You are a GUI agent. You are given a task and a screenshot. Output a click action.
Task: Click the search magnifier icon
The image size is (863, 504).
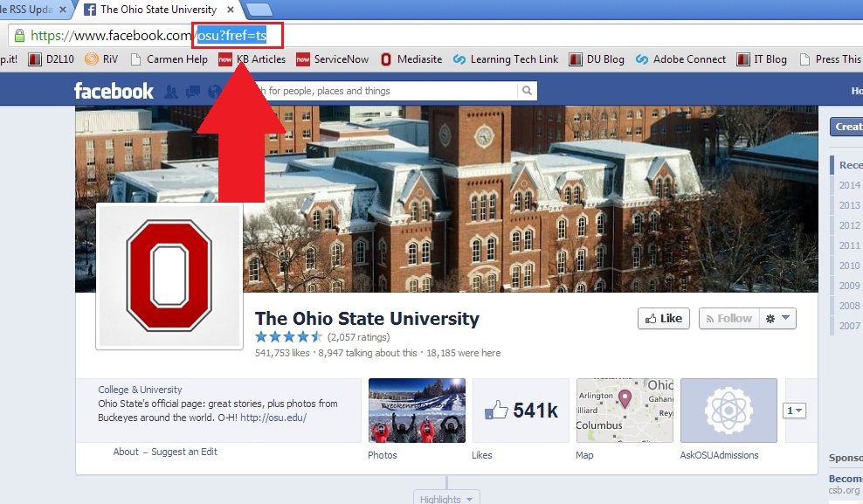pyautogui.click(x=527, y=91)
